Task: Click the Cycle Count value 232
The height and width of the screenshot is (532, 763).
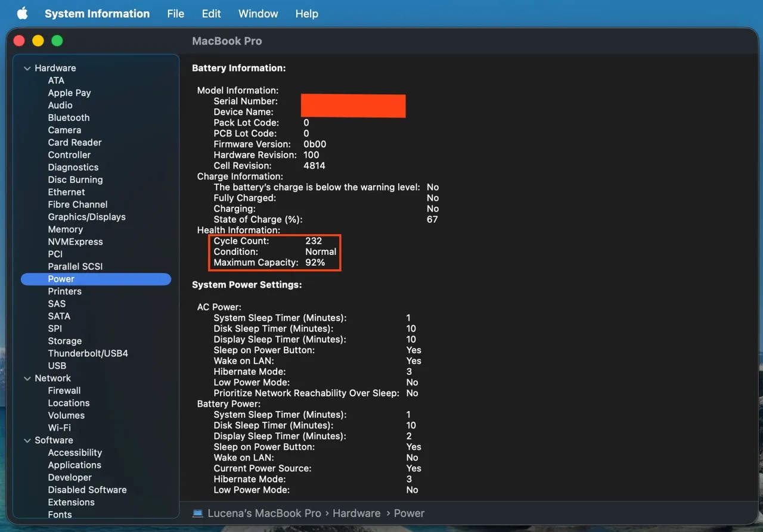Action: click(314, 241)
